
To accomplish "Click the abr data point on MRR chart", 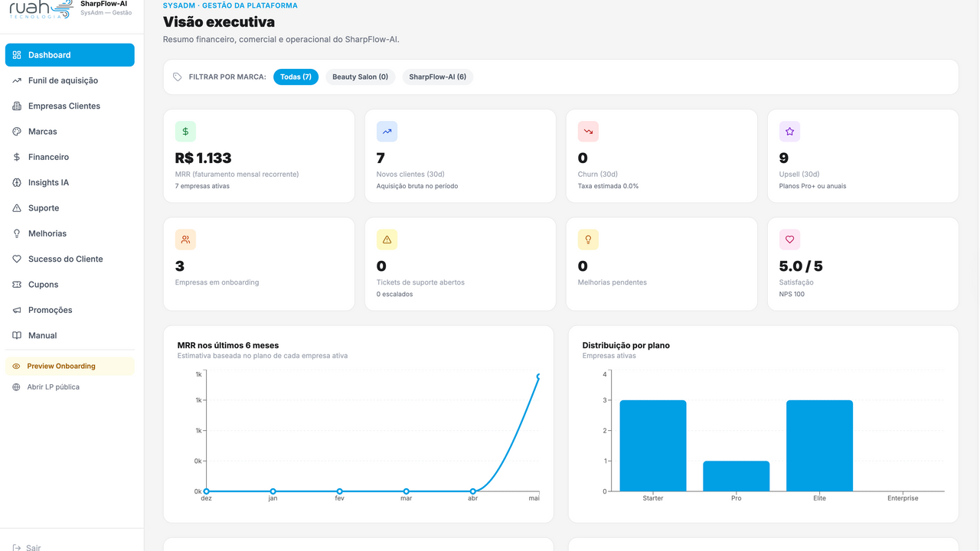I will 472,491.
